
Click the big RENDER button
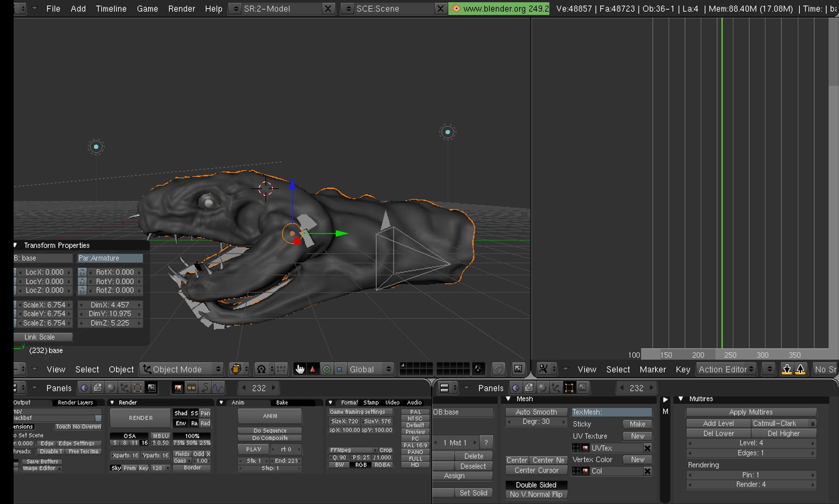(x=141, y=418)
